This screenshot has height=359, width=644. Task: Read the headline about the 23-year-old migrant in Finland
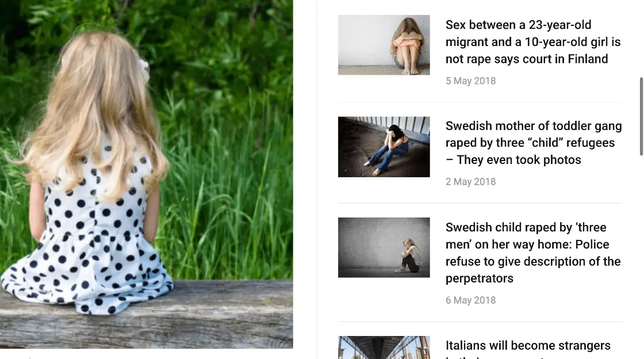pyautogui.click(x=533, y=42)
